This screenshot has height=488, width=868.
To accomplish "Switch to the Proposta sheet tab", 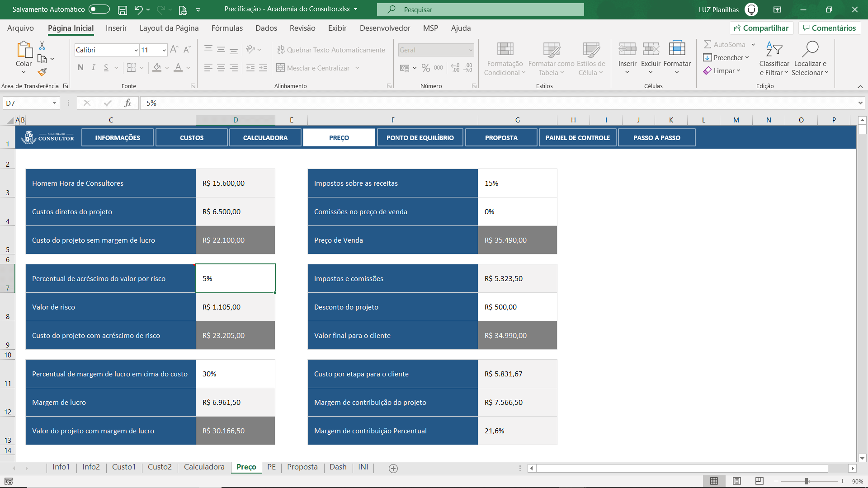I will (302, 467).
